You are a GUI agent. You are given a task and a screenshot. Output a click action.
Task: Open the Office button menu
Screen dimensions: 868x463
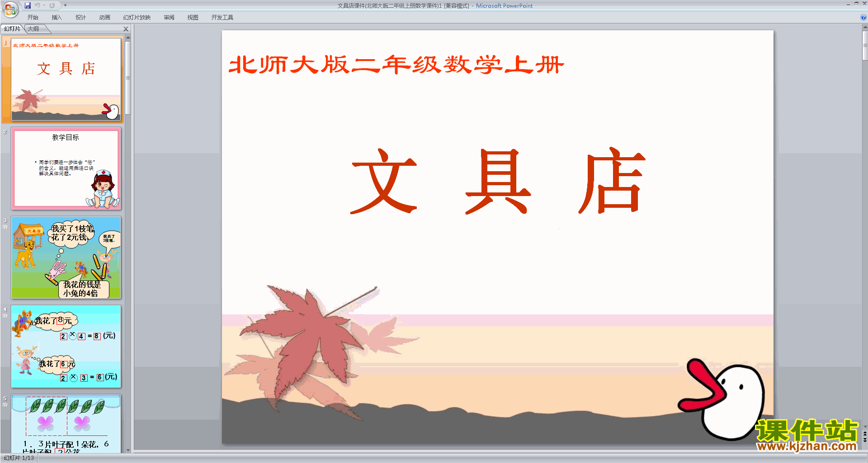click(10, 9)
